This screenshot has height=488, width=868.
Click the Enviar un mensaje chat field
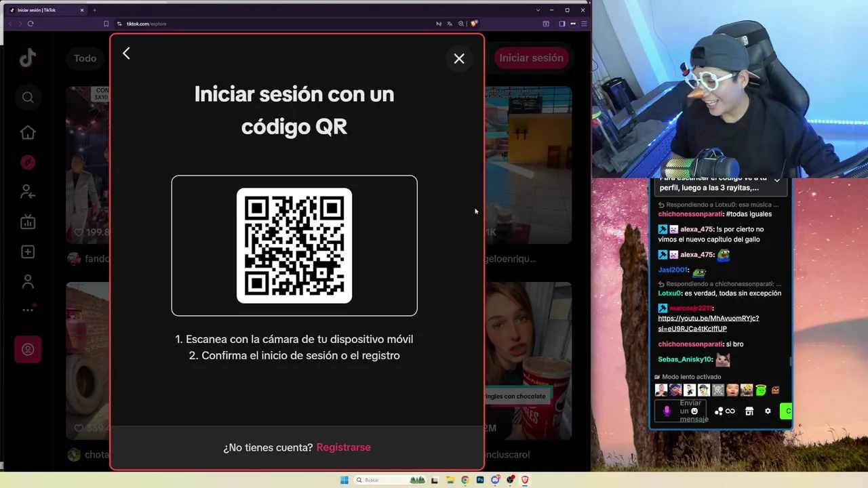point(680,411)
